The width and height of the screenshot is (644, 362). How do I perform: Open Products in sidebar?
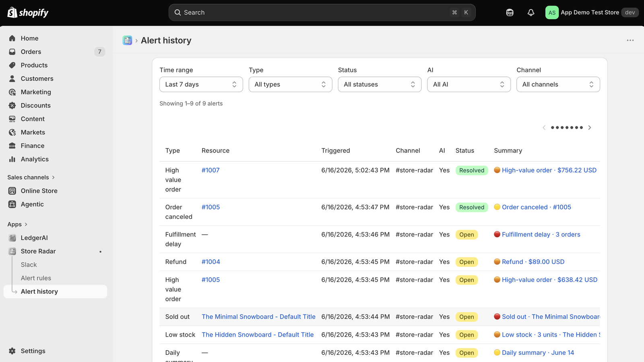(x=34, y=65)
